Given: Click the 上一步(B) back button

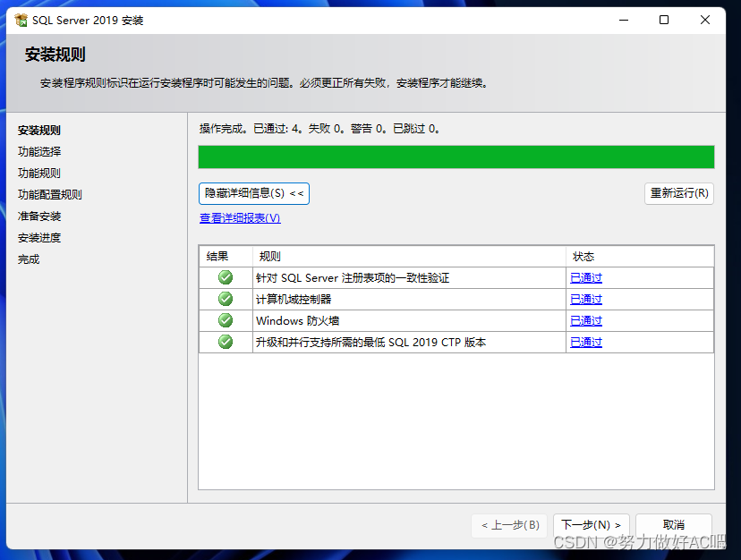Looking at the screenshot, I should tap(509, 525).
